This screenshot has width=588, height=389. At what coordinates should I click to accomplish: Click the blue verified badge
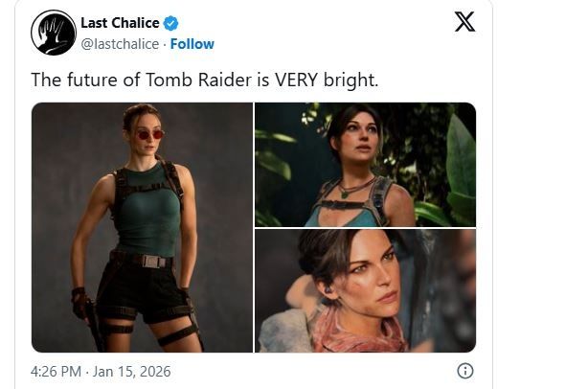(170, 24)
